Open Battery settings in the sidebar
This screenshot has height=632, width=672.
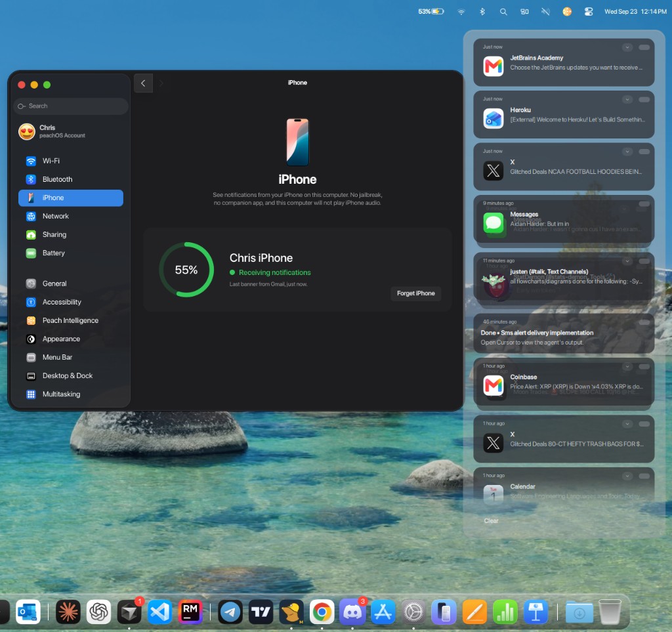[x=71, y=253]
